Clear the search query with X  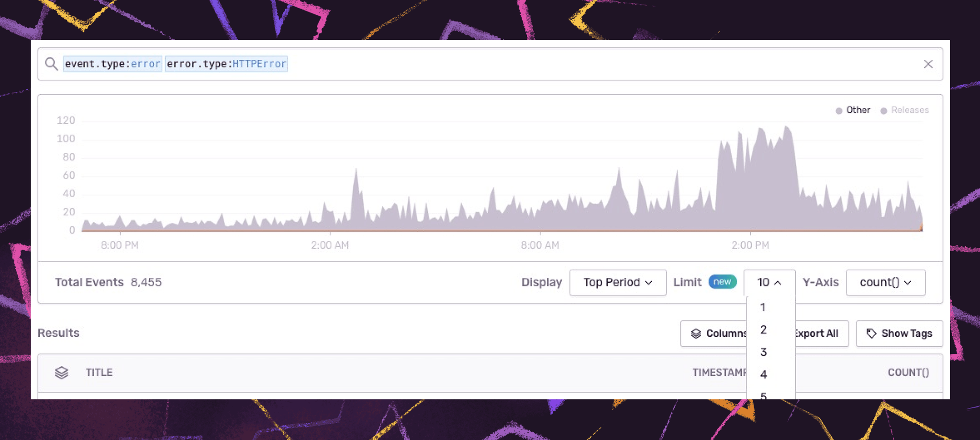[928, 64]
